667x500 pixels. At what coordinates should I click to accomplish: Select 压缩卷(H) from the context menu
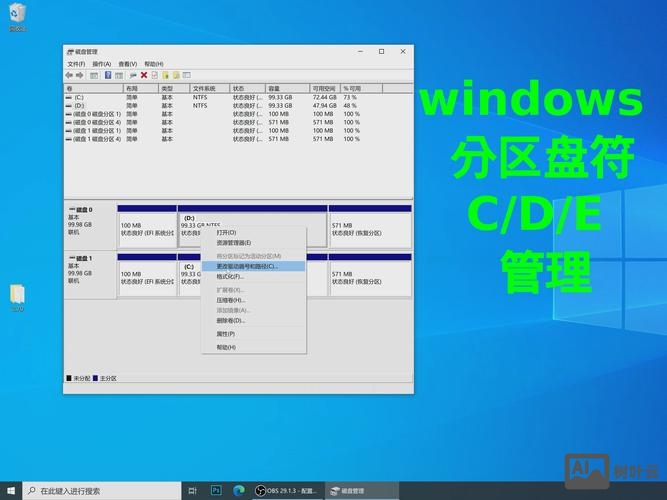click(231, 300)
